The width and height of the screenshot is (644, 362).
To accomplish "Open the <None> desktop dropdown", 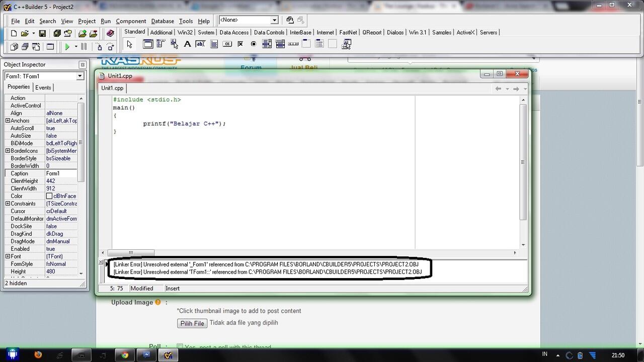I will (x=274, y=20).
